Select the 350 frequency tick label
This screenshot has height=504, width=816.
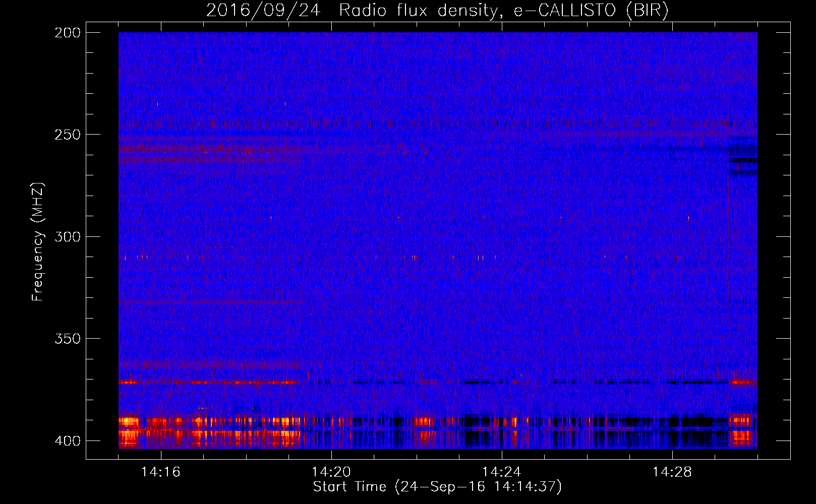point(68,339)
